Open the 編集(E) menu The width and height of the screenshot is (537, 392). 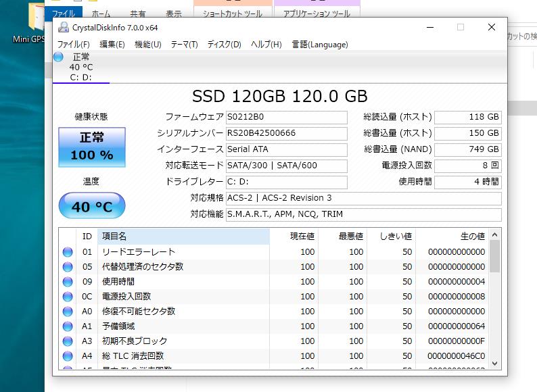112,45
